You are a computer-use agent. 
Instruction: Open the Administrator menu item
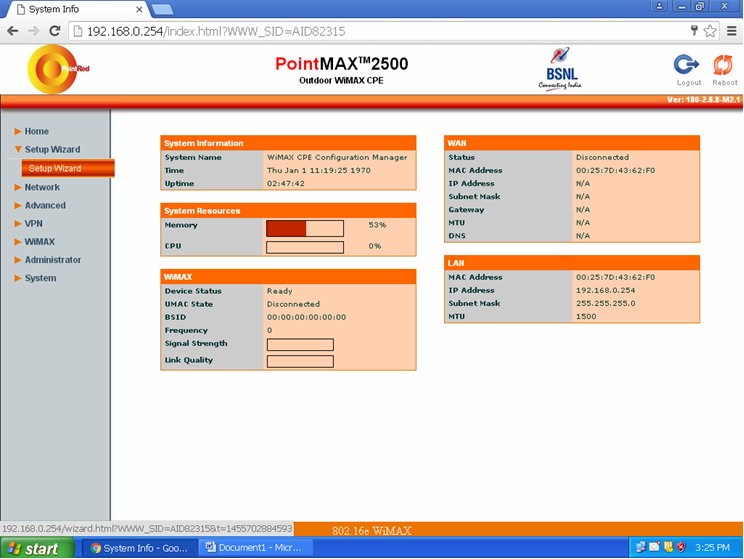53,260
